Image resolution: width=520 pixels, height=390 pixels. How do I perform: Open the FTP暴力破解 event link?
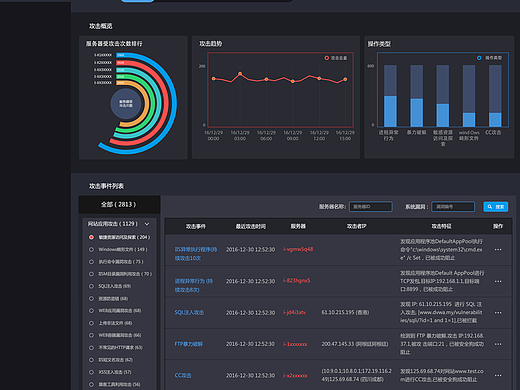coord(188,344)
